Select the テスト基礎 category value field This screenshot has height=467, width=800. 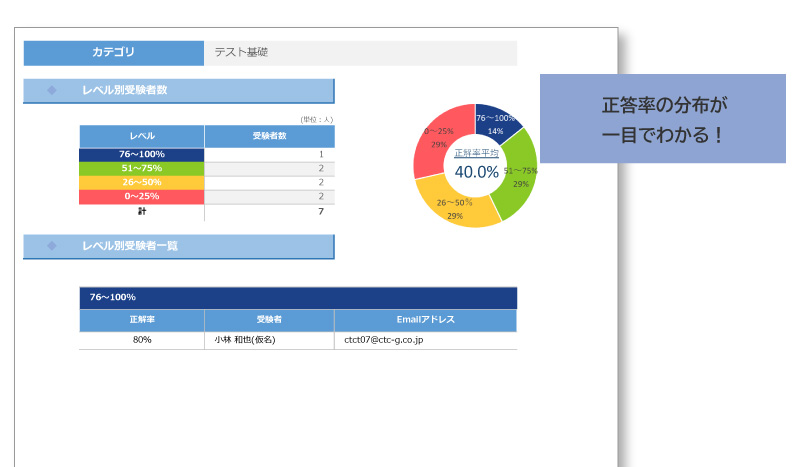pyautogui.click(x=360, y=52)
